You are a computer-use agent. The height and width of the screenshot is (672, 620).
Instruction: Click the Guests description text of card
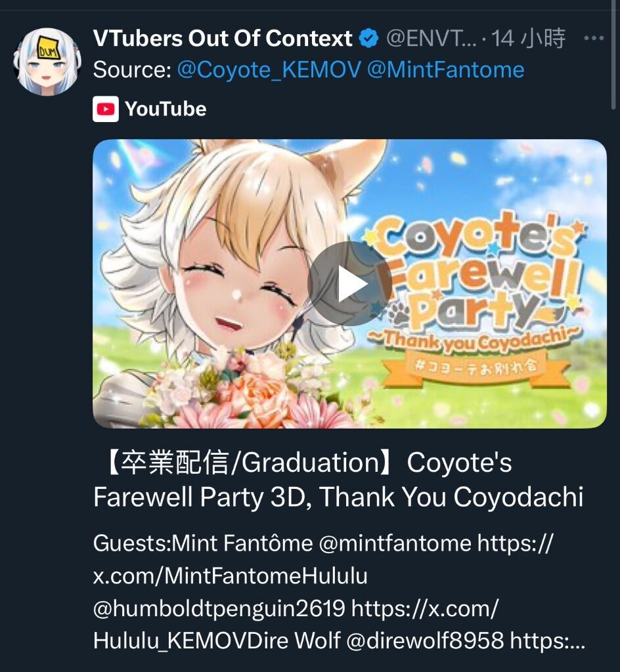click(339, 592)
